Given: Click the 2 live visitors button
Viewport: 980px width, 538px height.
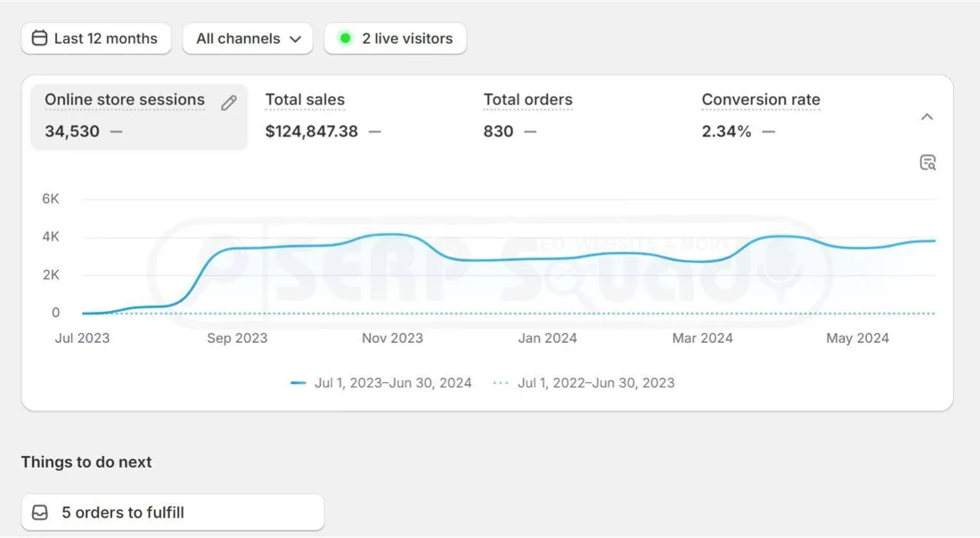Looking at the screenshot, I should tap(395, 38).
